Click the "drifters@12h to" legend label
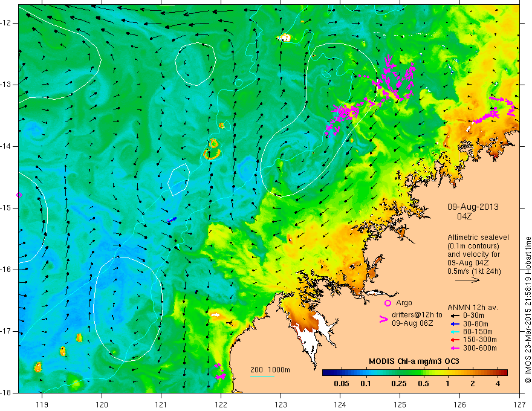This screenshot has width=532, height=411. click(x=417, y=315)
